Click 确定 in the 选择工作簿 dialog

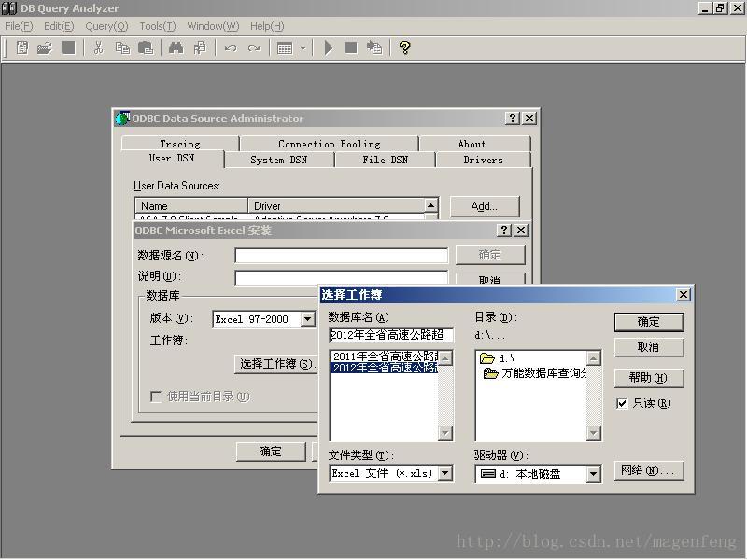coord(649,322)
